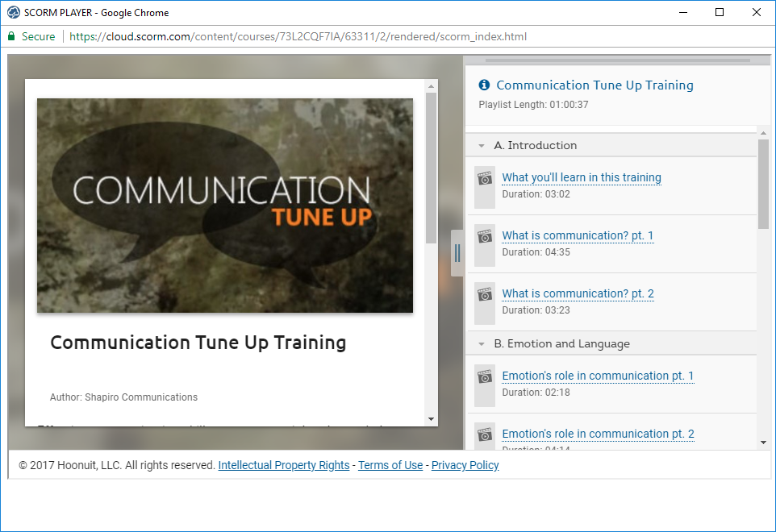Collapse the B. Emotion and Language section
The image size is (776, 532).
pyautogui.click(x=482, y=344)
